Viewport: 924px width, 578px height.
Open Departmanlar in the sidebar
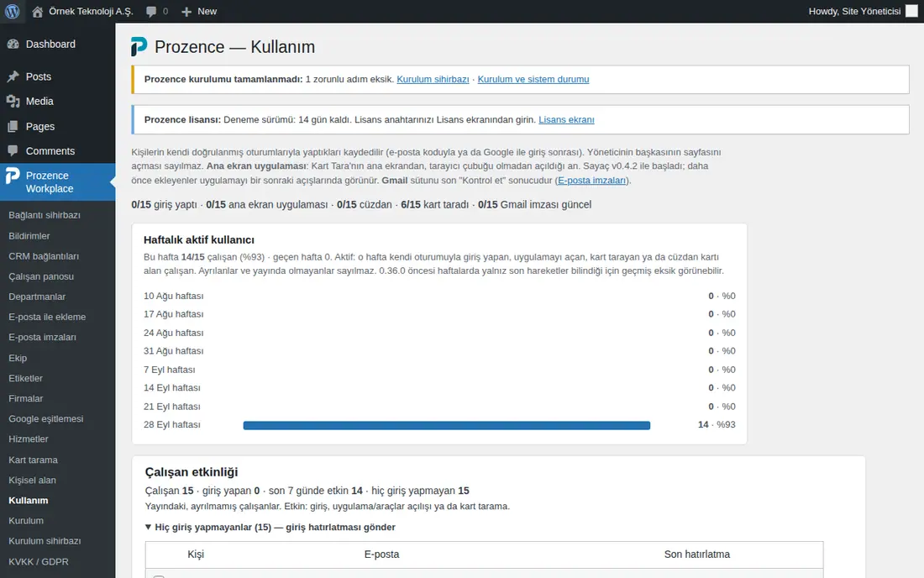[x=37, y=297]
